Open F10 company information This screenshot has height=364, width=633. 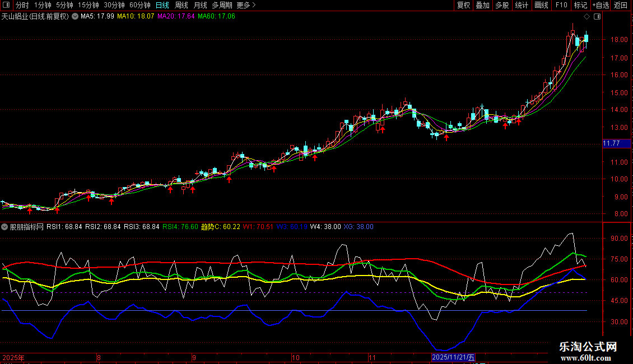561,5
